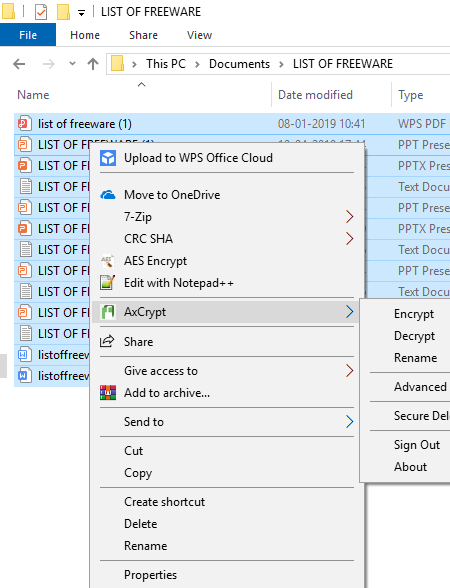
Task: Open the View ribbon tab
Action: click(200, 35)
